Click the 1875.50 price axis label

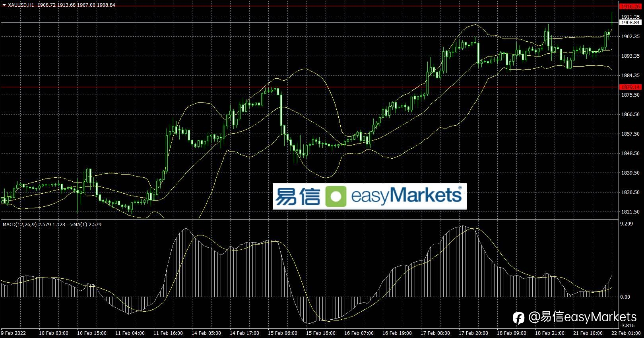click(630, 95)
